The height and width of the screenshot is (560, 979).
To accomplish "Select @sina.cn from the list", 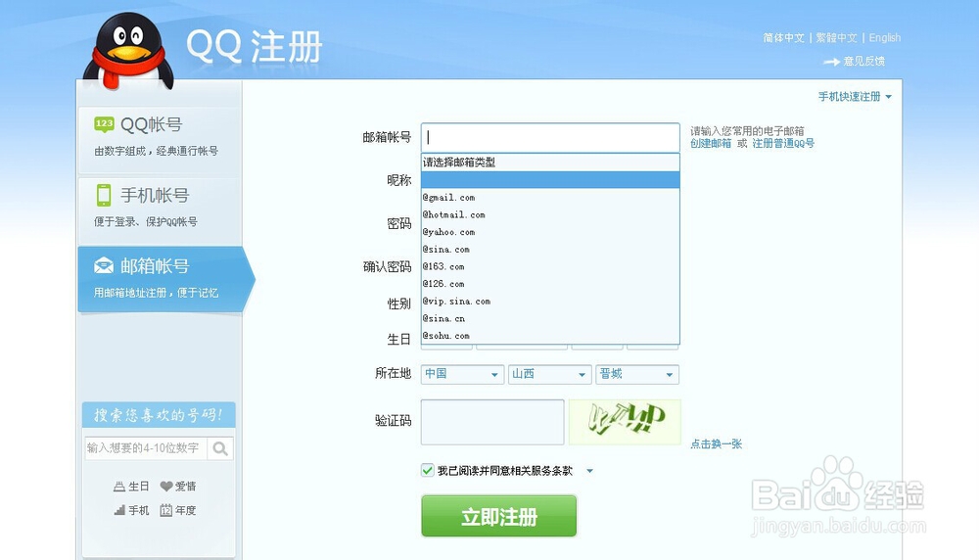I will 550,318.
